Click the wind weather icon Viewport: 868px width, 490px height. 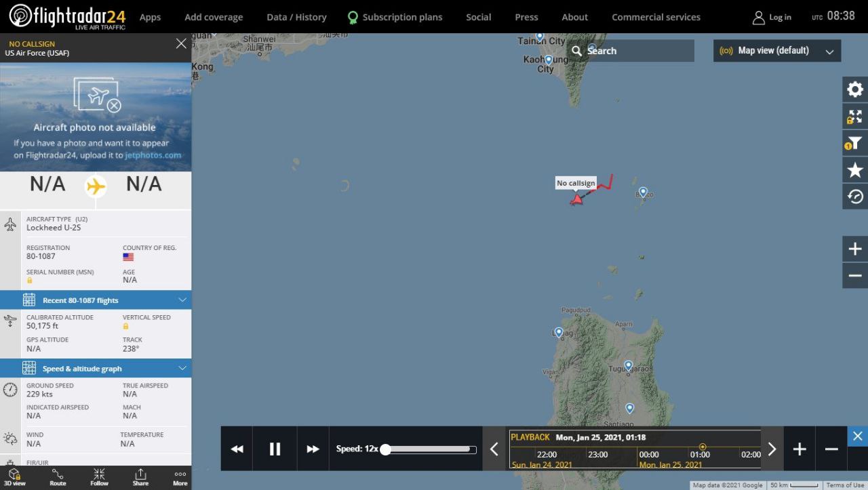[x=10, y=438]
